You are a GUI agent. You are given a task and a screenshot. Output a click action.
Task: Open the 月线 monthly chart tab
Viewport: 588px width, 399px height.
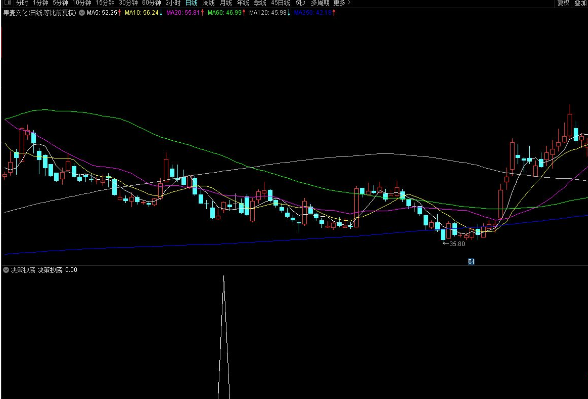point(226,3)
